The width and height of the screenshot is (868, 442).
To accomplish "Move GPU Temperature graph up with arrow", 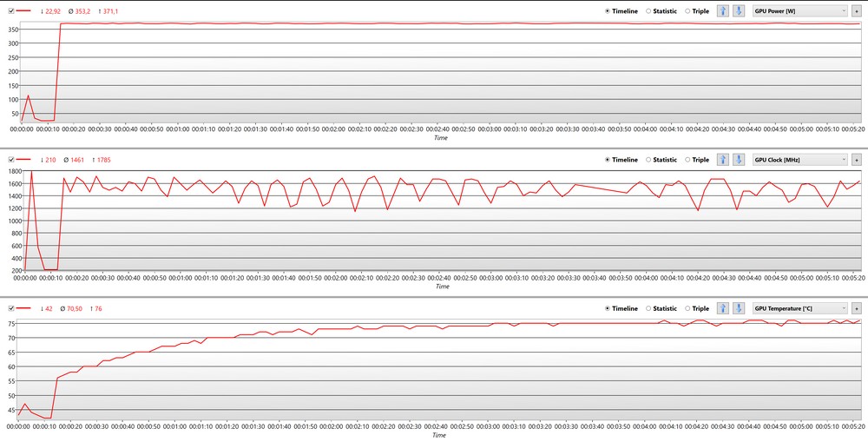I will pos(722,308).
